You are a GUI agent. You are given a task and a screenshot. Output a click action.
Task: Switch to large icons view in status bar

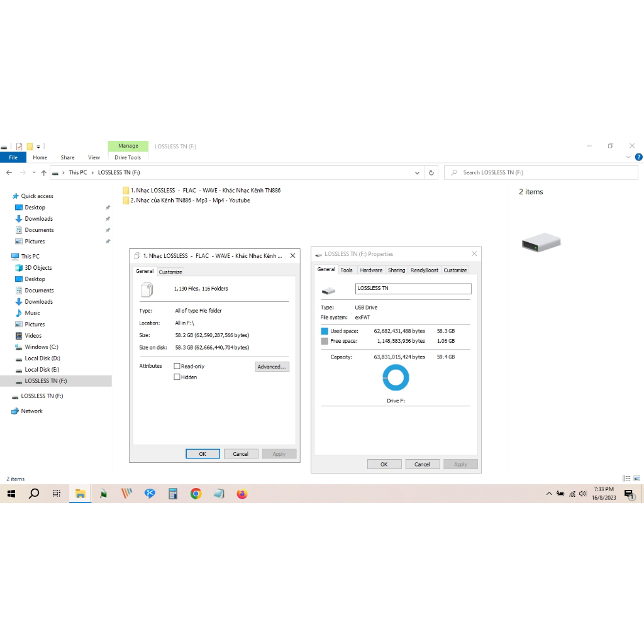coord(637,479)
